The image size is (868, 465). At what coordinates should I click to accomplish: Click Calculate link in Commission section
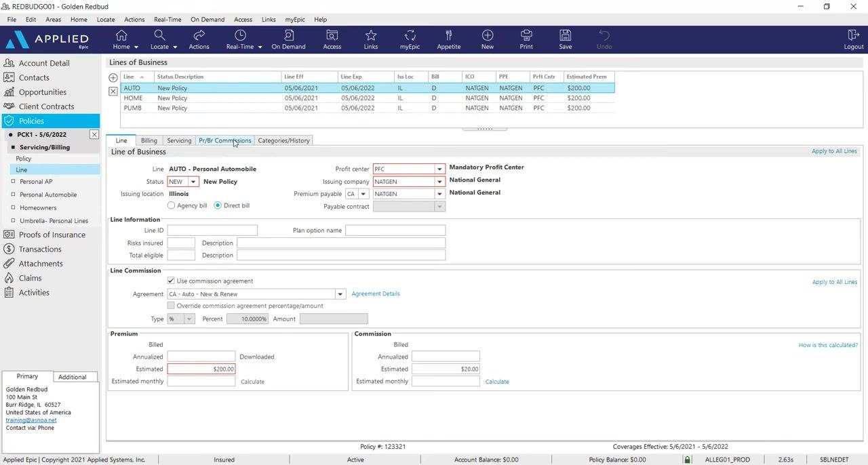pyautogui.click(x=497, y=382)
